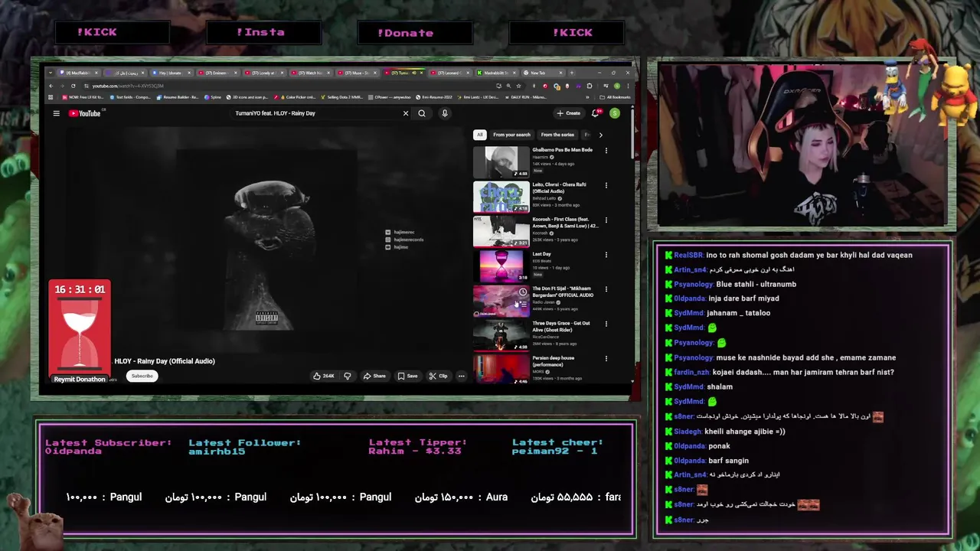Image resolution: width=980 pixels, height=551 pixels.
Task: Save the video to a playlist
Action: pyautogui.click(x=408, y=376)
